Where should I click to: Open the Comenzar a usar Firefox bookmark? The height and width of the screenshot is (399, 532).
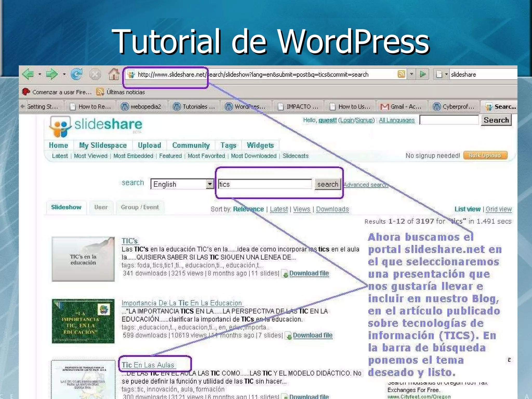pos(57,92)
